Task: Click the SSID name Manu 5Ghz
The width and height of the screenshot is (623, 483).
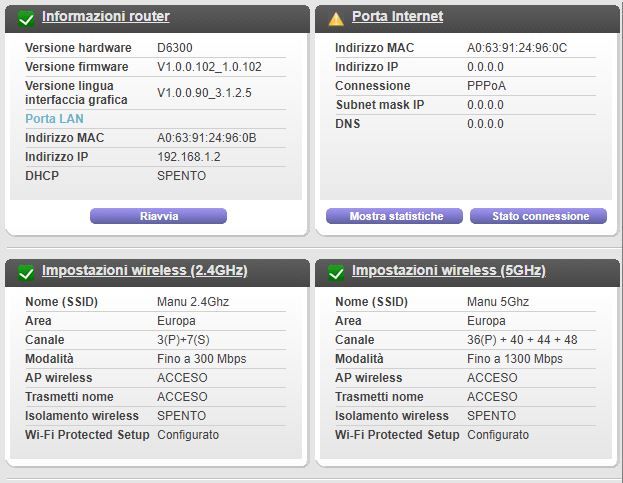Action: [497, 302]
